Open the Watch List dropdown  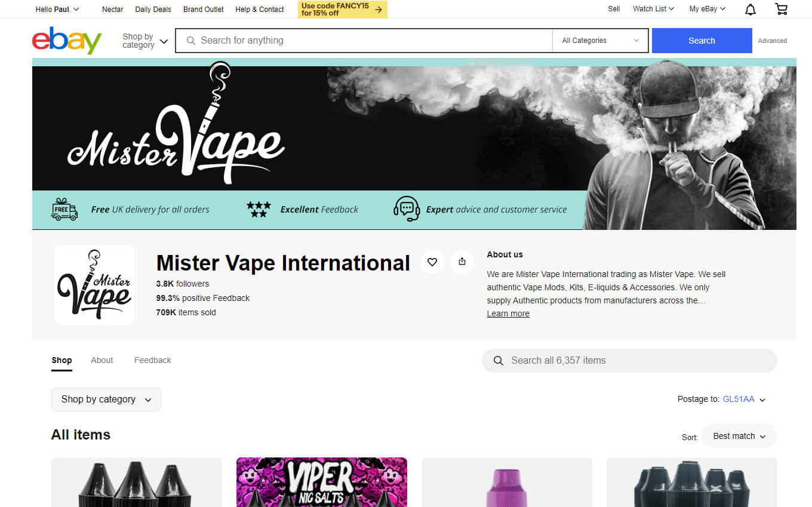[653, 9]
